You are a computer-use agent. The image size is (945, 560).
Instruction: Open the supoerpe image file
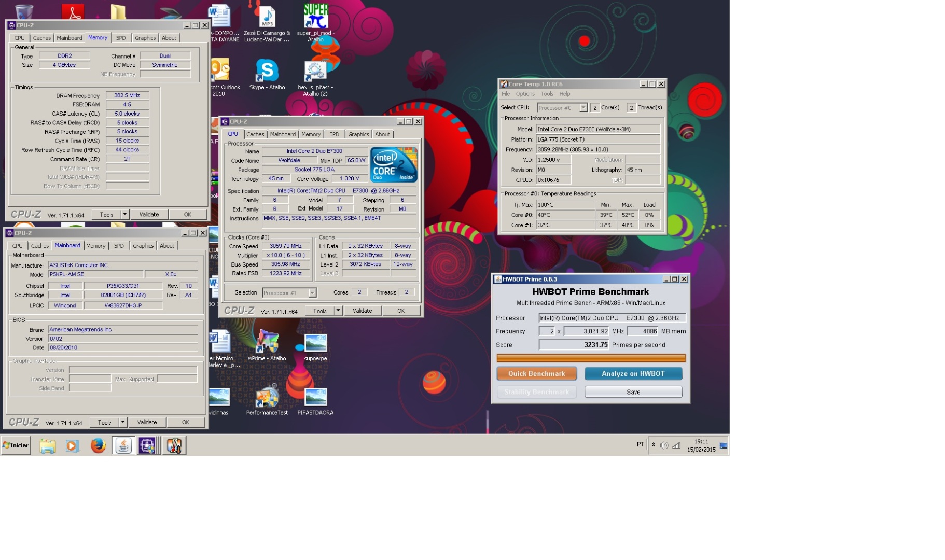coord(315,343)
